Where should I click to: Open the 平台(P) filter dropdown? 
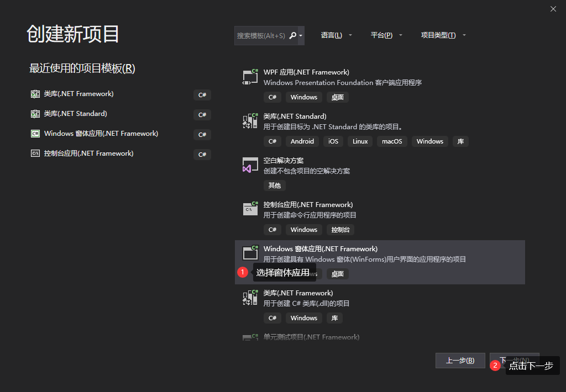pos(386,35)
